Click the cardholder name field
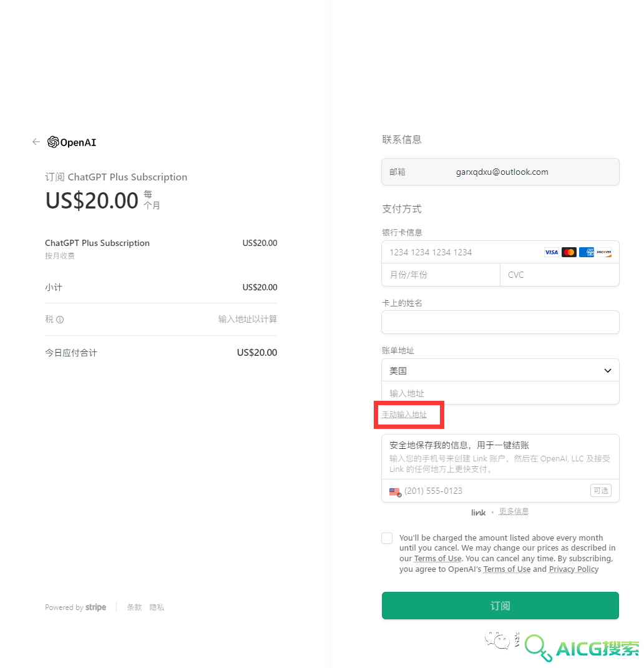 (500, 322)
